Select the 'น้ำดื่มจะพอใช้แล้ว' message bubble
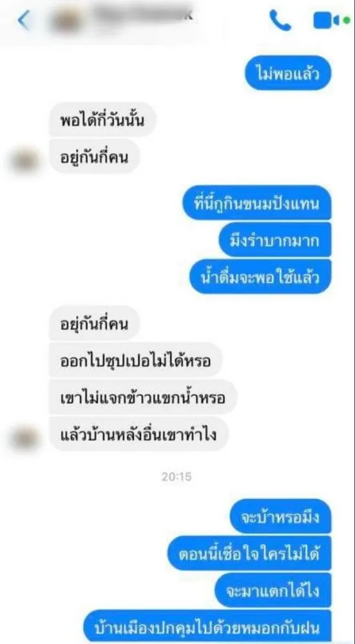Viewport: 355px width, 644px height. coord(260,276)
